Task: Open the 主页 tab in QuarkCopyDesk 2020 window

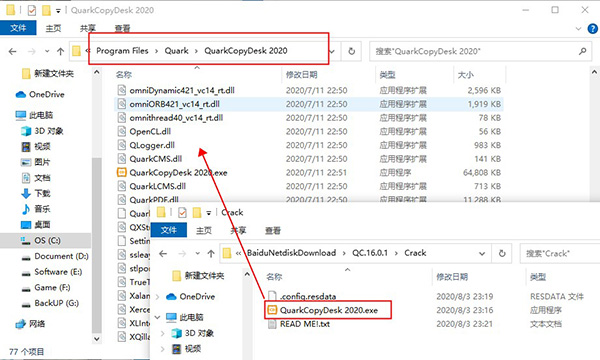Action: (x=53, y=28)
